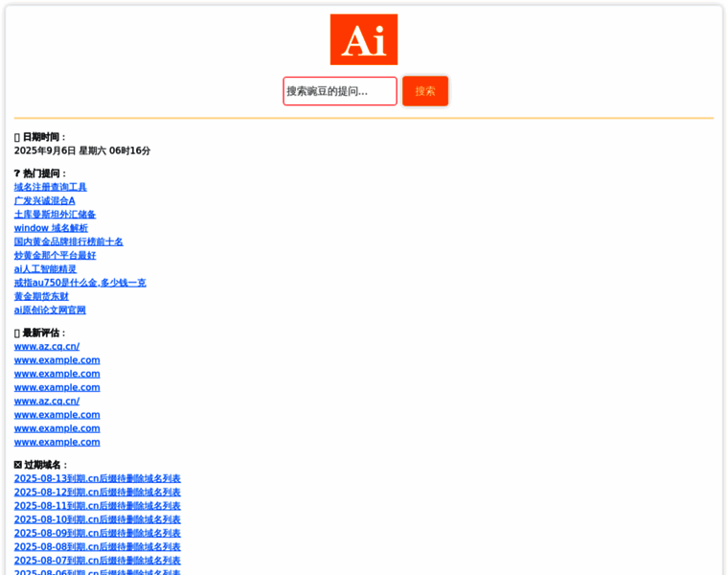Visit the 土库曼斯坦外汇储备 link
728x575 pixels.
[55, 215]
